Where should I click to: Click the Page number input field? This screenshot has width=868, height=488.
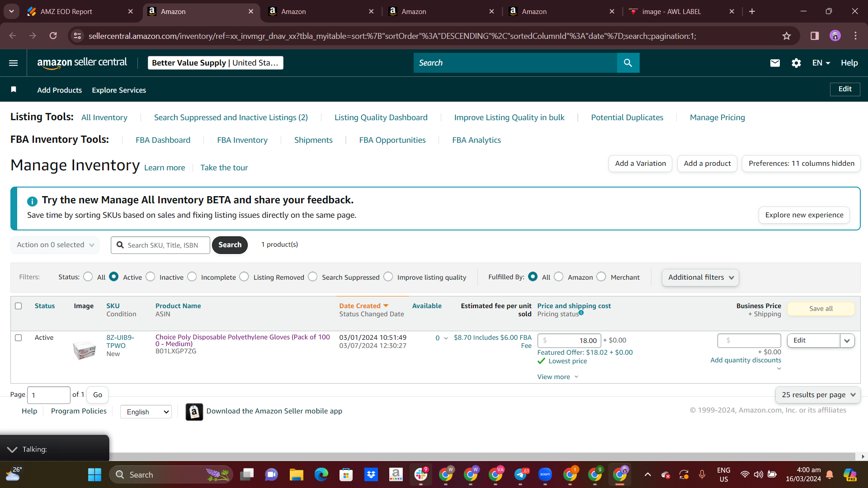click(49, 395)
